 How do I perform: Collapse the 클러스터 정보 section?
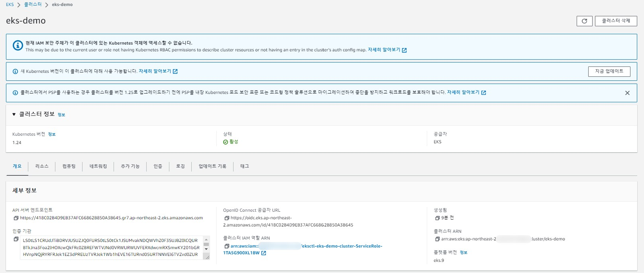14,114
